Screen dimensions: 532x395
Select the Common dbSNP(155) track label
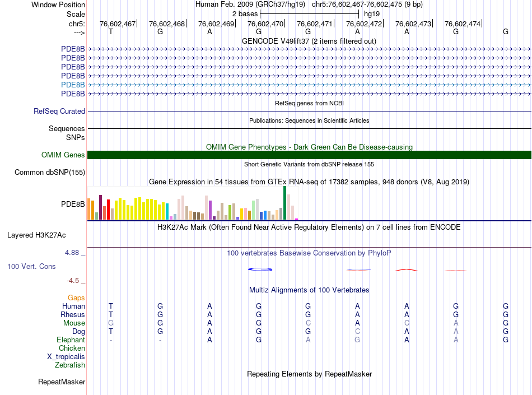pos(50,173)
